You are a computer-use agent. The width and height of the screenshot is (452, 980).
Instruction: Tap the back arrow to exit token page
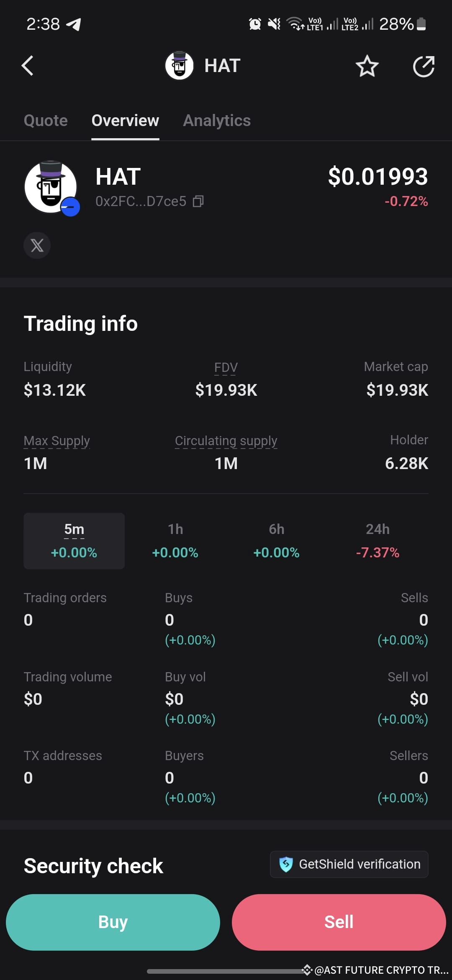(x=27, y=66)
